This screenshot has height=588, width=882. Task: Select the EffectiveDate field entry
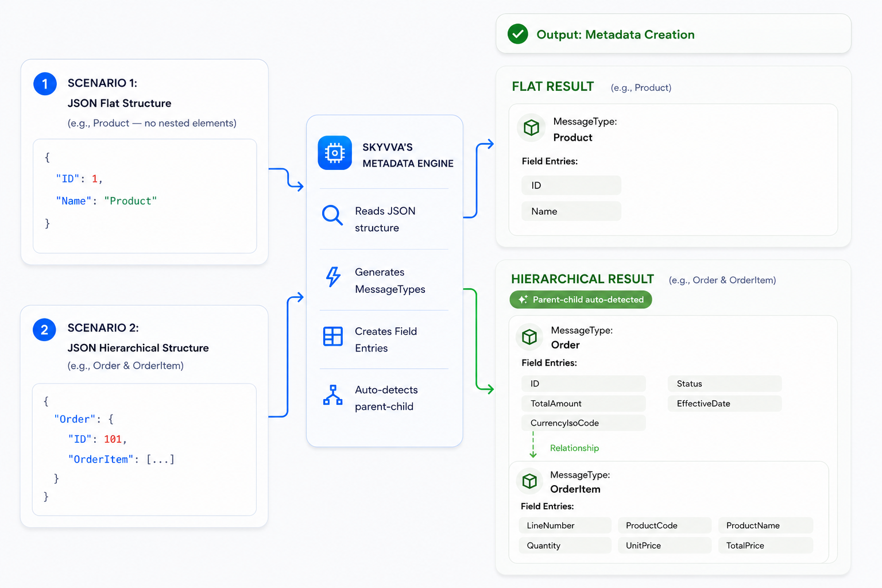(x=725, y=404)
